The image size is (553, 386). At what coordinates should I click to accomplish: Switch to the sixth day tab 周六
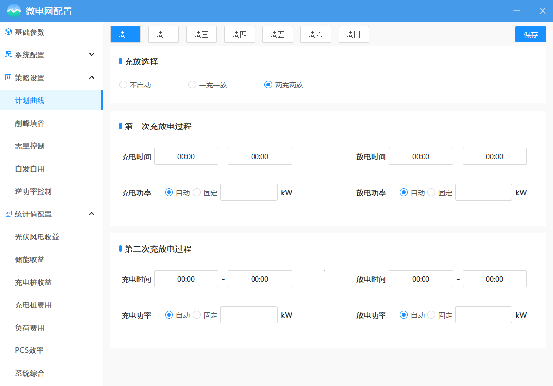(x=316, y=34)
